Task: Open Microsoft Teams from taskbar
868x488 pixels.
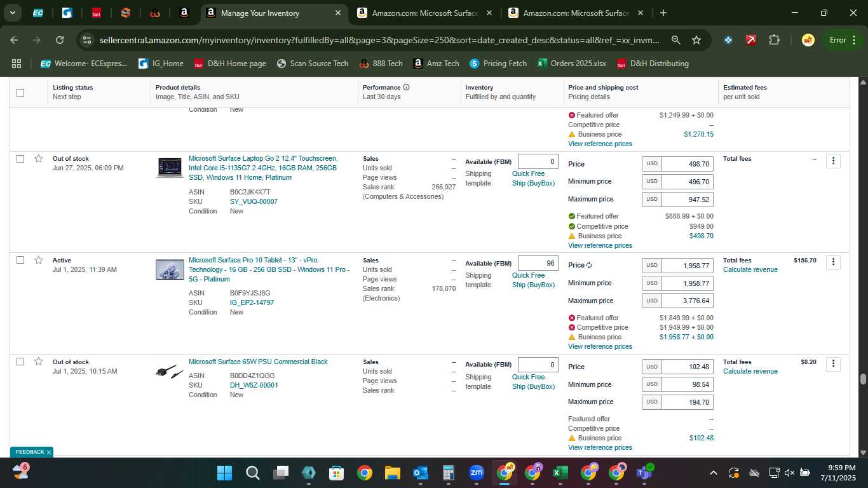Action: pyautogui.click(x=644, y=473)
